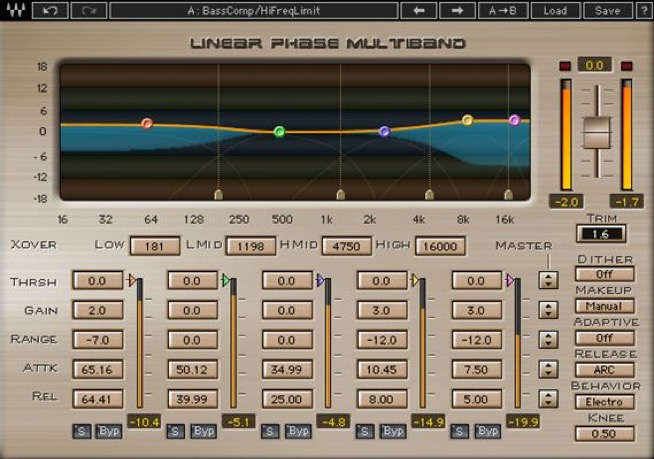
Task: Open the Load preset menu
Action: tap(555, 11)
